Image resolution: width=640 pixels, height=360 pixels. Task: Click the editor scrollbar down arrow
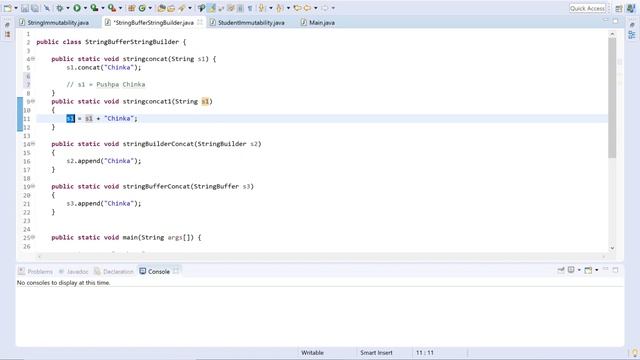(x=612, y=248)
